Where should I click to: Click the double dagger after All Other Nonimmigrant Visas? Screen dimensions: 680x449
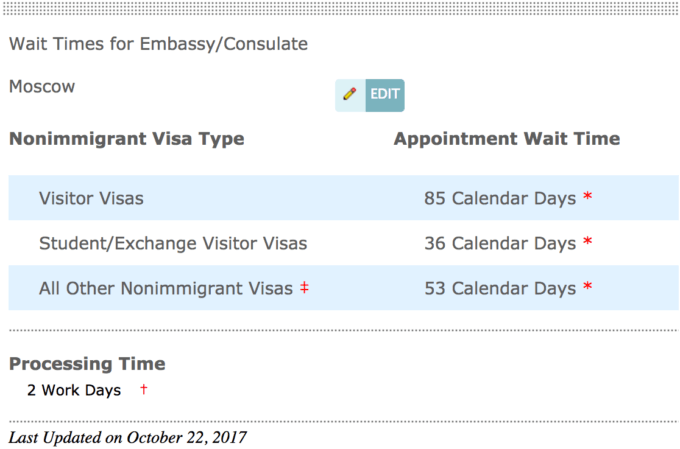coord(303,288)
